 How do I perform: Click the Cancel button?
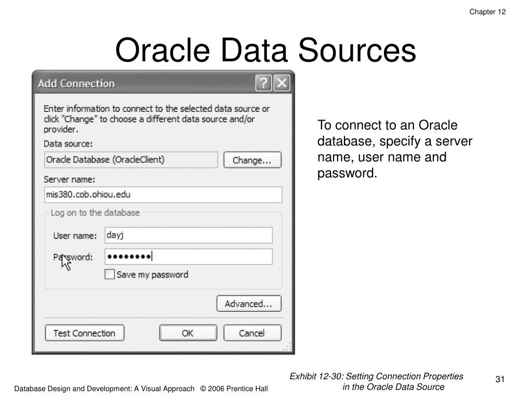click(x=252, y=333)
